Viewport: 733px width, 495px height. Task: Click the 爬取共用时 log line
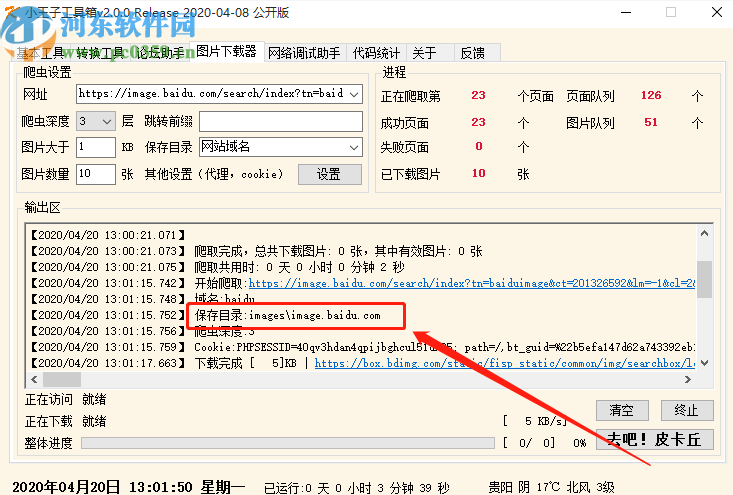[x=300, y=267]
